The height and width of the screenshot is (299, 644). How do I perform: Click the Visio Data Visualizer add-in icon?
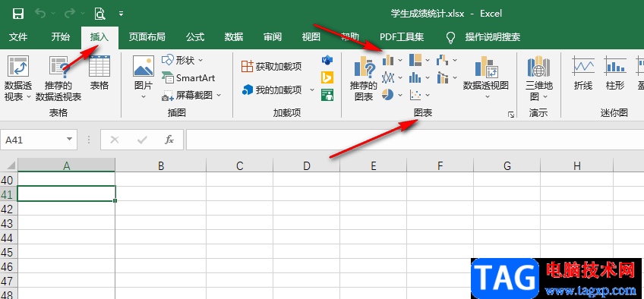327,60
